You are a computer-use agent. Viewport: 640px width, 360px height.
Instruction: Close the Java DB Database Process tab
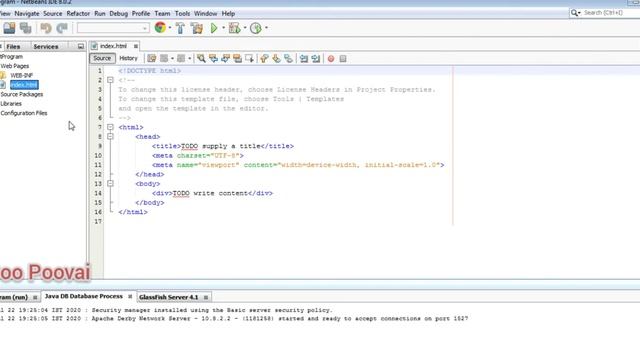[130, 296]
